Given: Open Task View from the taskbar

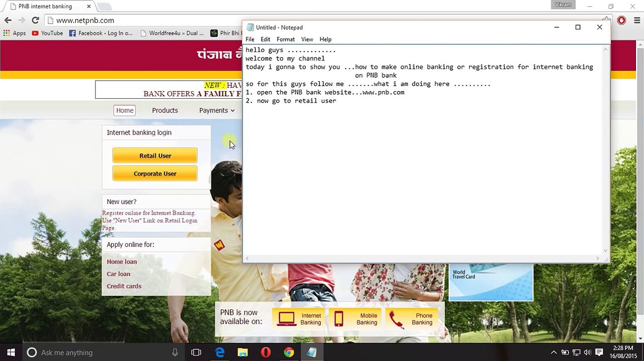Looking at the screenshot, I should click(196, 352).
